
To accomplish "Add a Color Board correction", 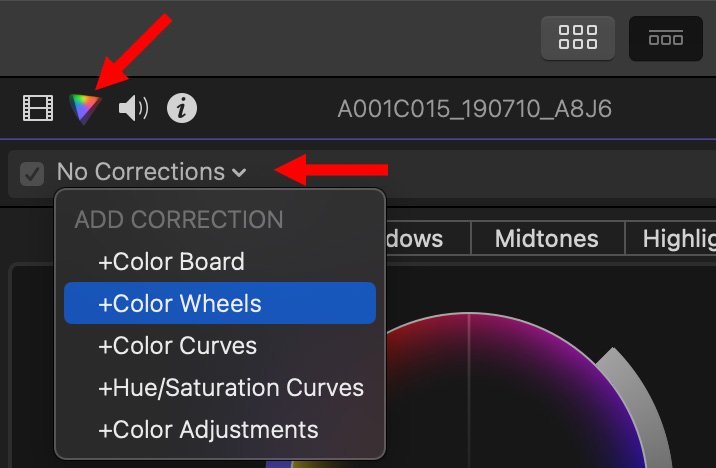I will (x=171, y=262).
